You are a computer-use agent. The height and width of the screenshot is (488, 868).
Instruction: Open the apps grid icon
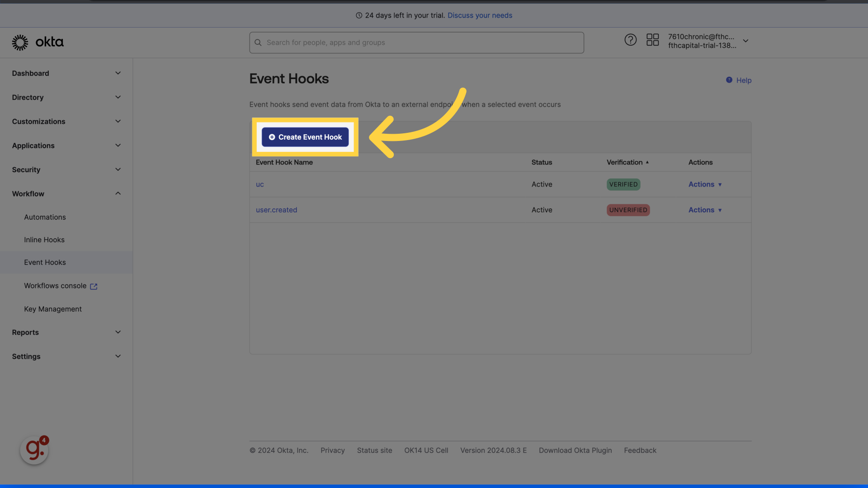coord(652,40)
